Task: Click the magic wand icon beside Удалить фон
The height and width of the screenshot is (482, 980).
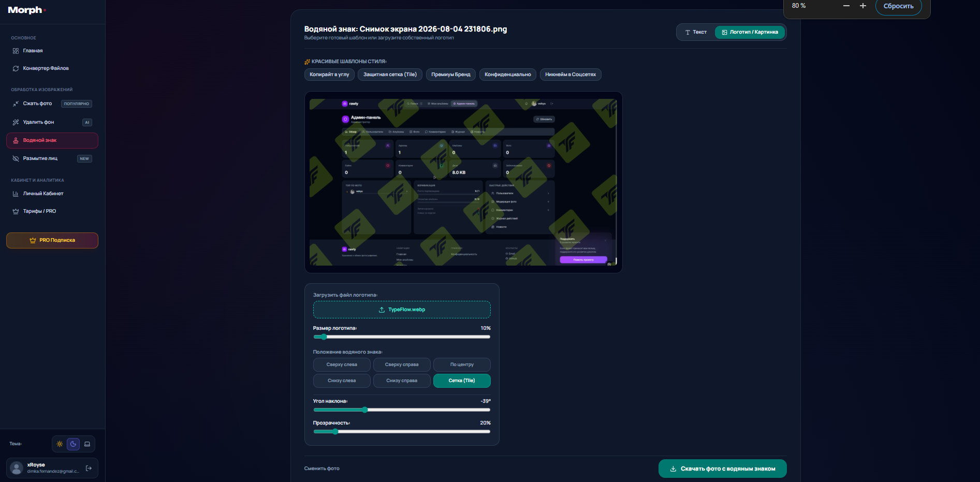Action: [x=16, y=122]
